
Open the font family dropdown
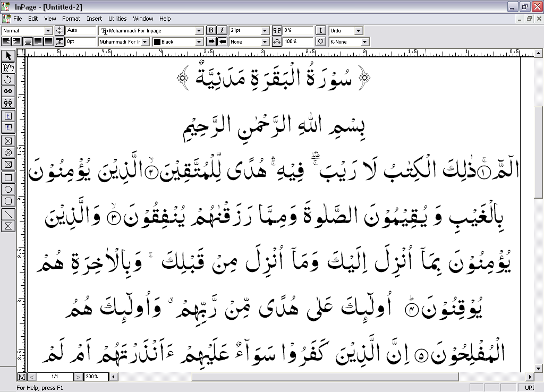(x=198, y=30)
